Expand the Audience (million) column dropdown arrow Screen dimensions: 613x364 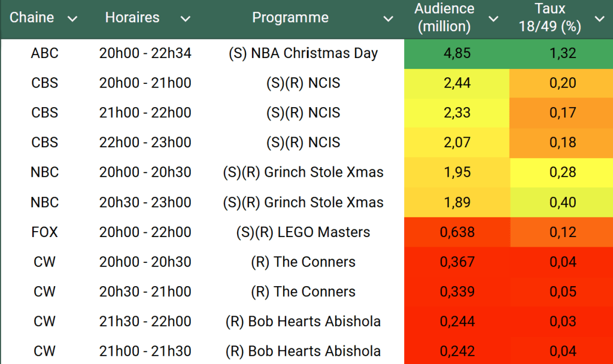[493, 19]
